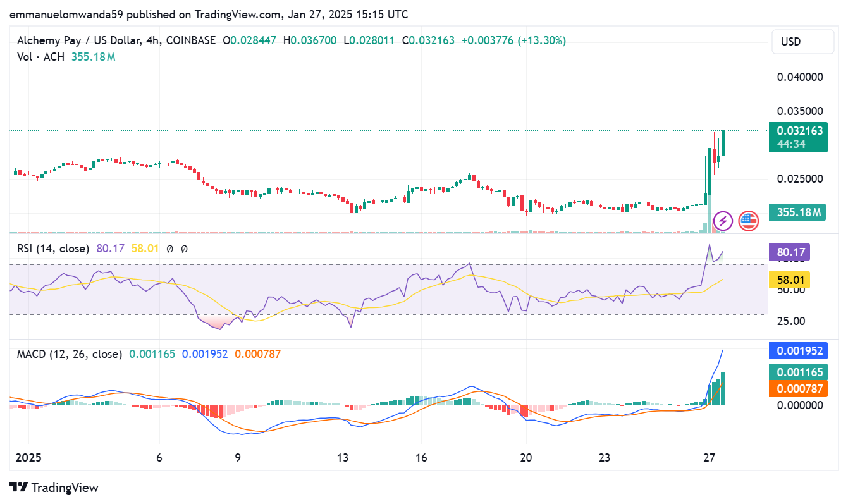Viewport: 848px width, 504px height.
Task: Click the US flag economic event icon
Action: [749, 221]
